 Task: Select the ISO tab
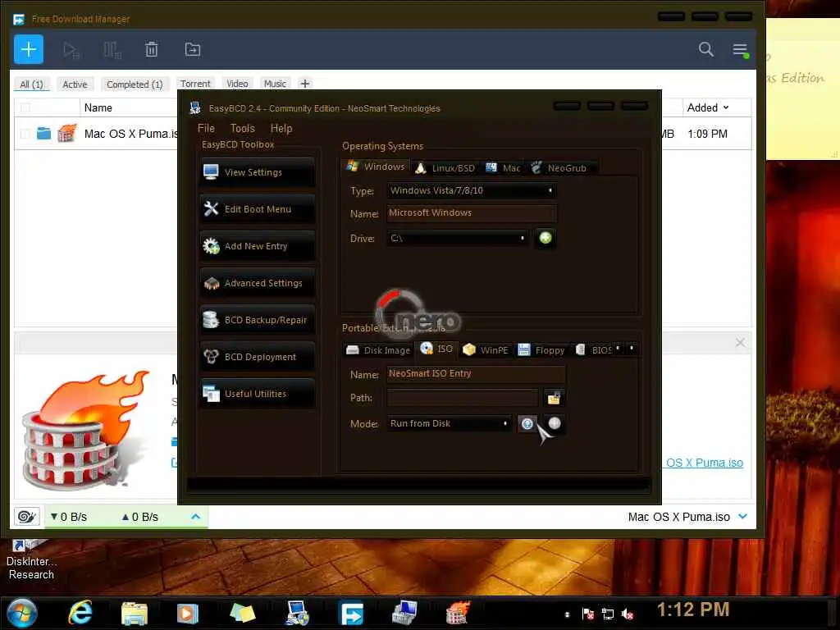(x=436, y=349)
